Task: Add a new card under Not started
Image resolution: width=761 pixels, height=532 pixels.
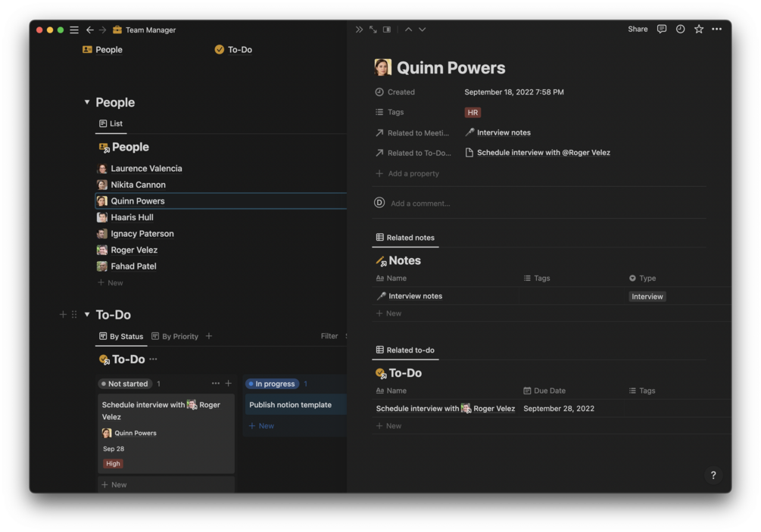Action: pos(114,484)
